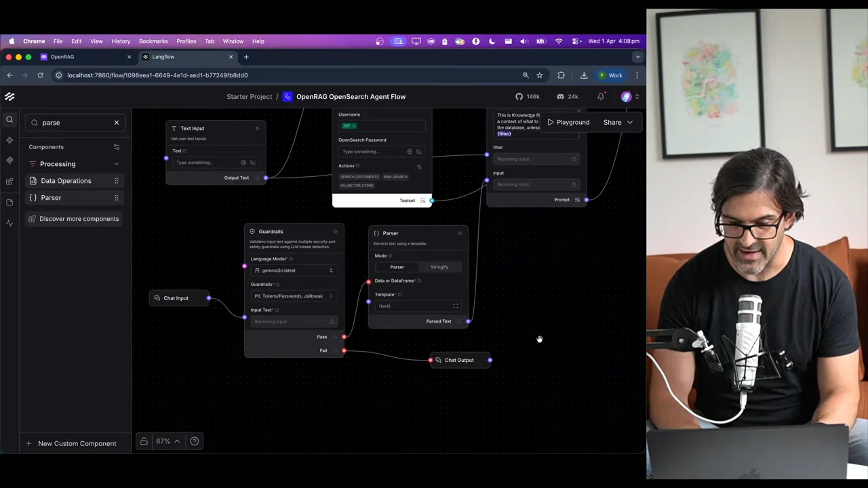Toggle OpenSearch Password visibility eye

418,152
